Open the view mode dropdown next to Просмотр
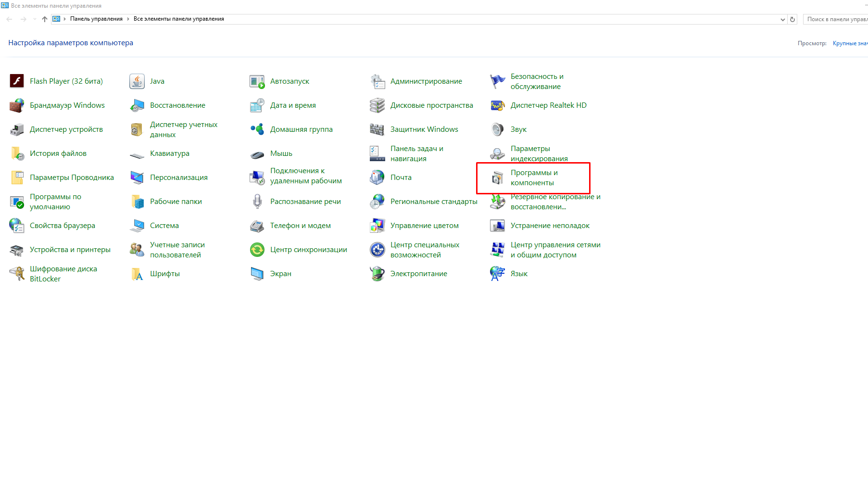Image resolution: width=868 pixels, height=483 pixels. [x=850, y=43]
